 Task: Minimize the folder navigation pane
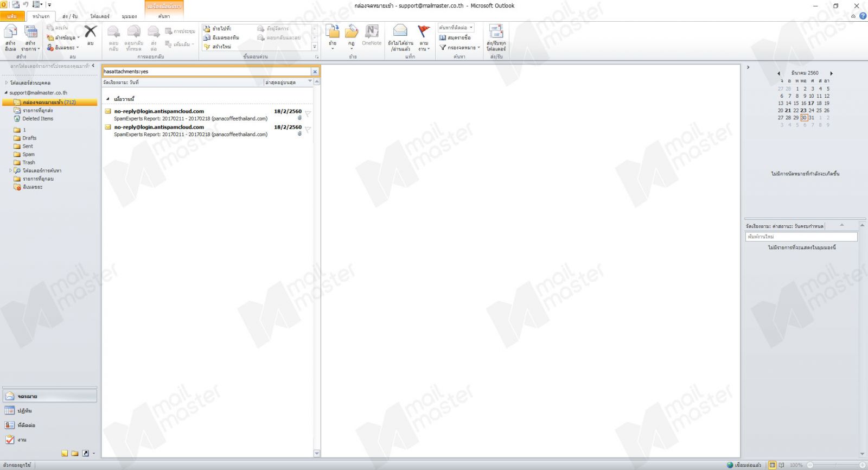(x=93, y=66)
